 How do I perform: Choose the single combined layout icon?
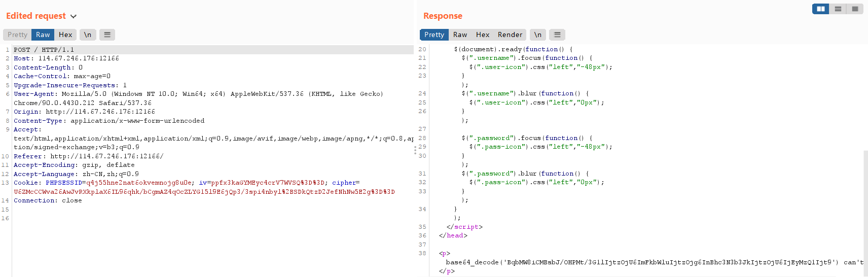(855, 9)
